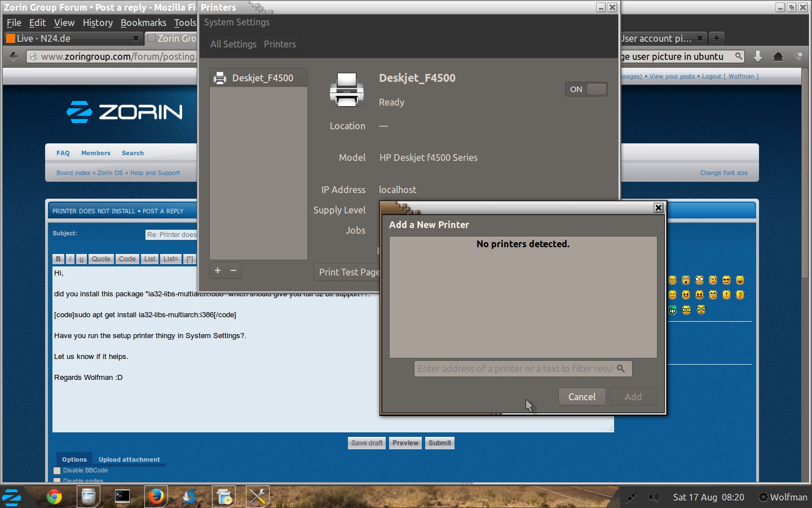Toggle the Deskjet_F4500 printer ON switch

coord(586,89)
